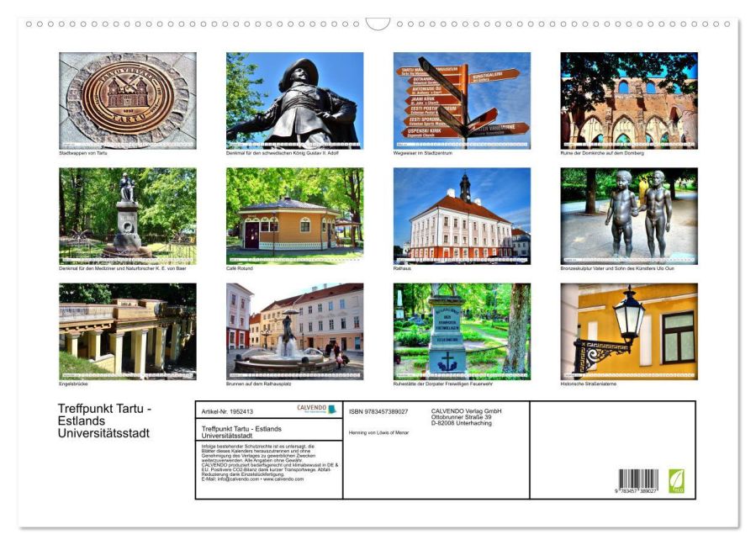Click the Freiwilligen Feuerwehr memorial photo
The width and height of the screenshot is (756, 545).
(x=462, y=331)
